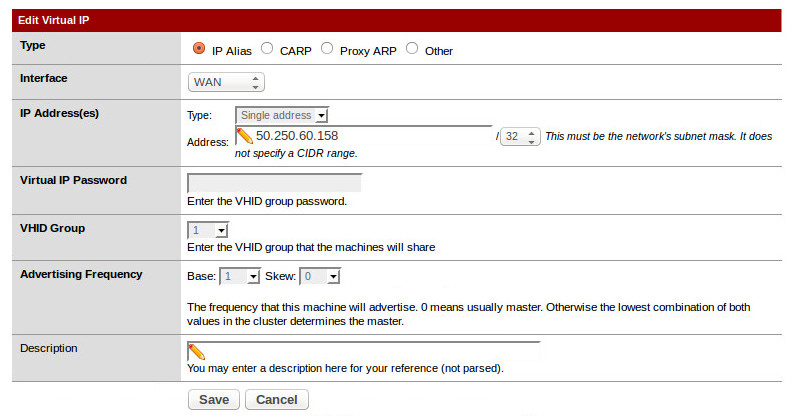Click the IP address field showing 50.250.60.158
The width and height of the screenshot is (792, 418).
coord(364,135)
